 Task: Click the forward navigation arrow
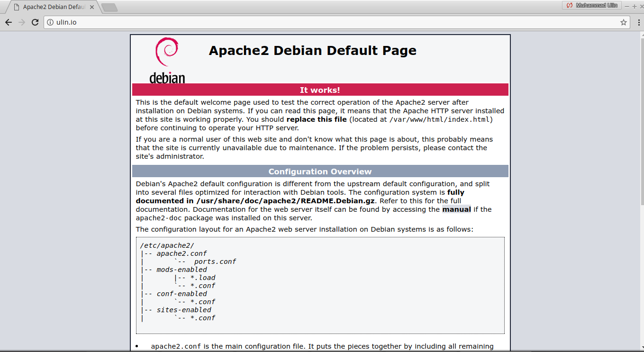[x=22, y=22]
